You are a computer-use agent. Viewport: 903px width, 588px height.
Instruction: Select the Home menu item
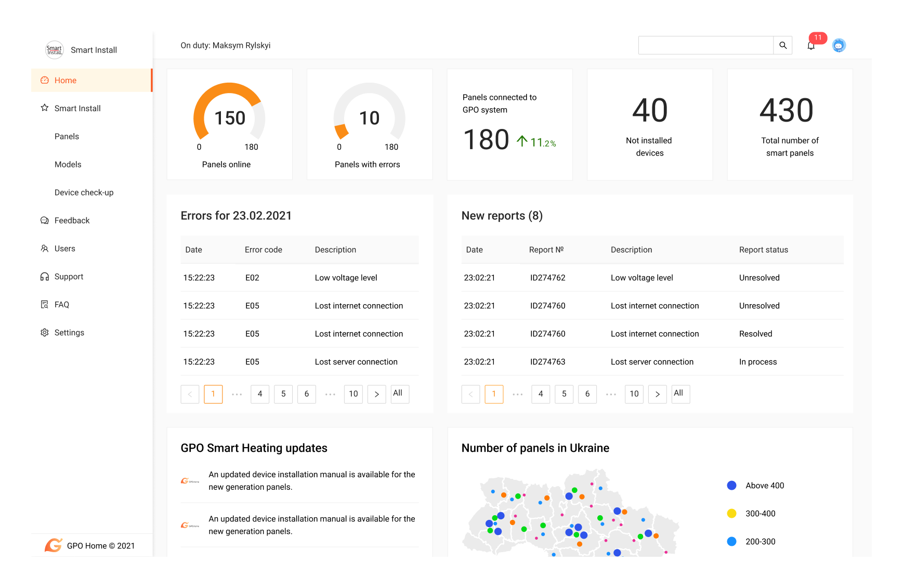[x=66, y=81]
